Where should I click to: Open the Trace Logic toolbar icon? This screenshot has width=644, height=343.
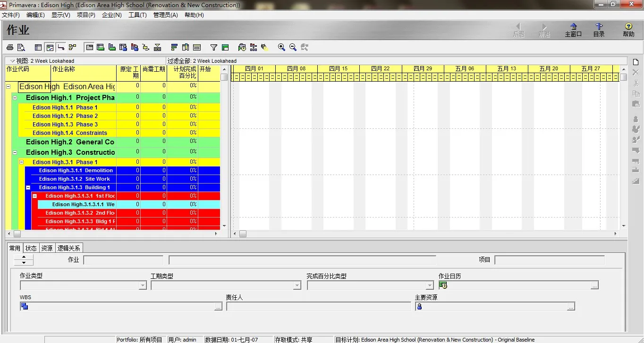pos(146,47)
